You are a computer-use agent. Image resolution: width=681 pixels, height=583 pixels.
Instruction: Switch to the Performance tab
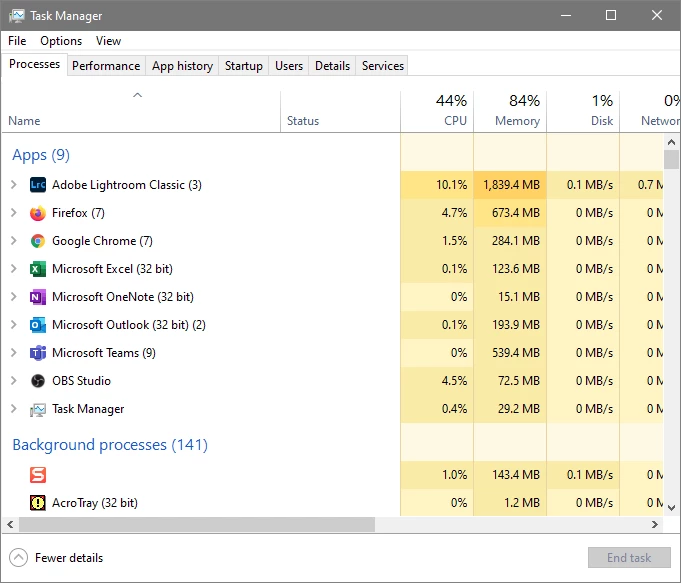tap(106, 66)
